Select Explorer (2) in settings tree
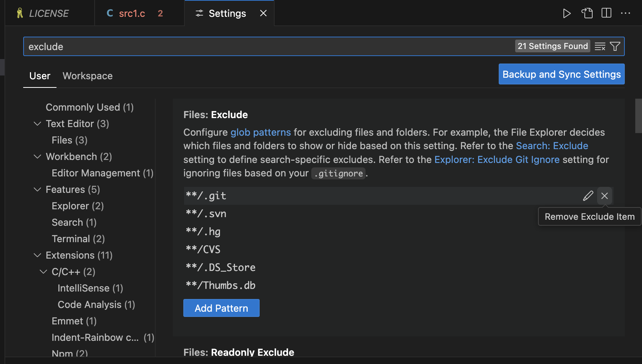This screenshot has height=364, width=642. pos(77,206)
